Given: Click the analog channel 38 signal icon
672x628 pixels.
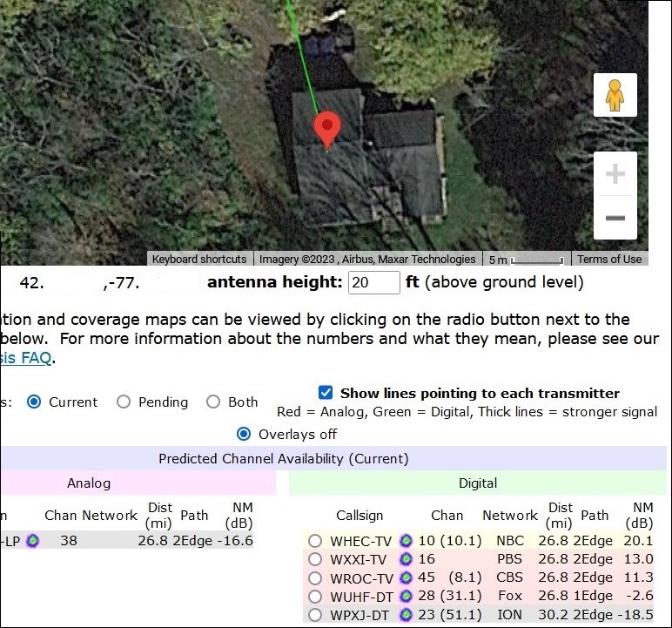Looking at the screenshot, I should (x=32, y=541).
